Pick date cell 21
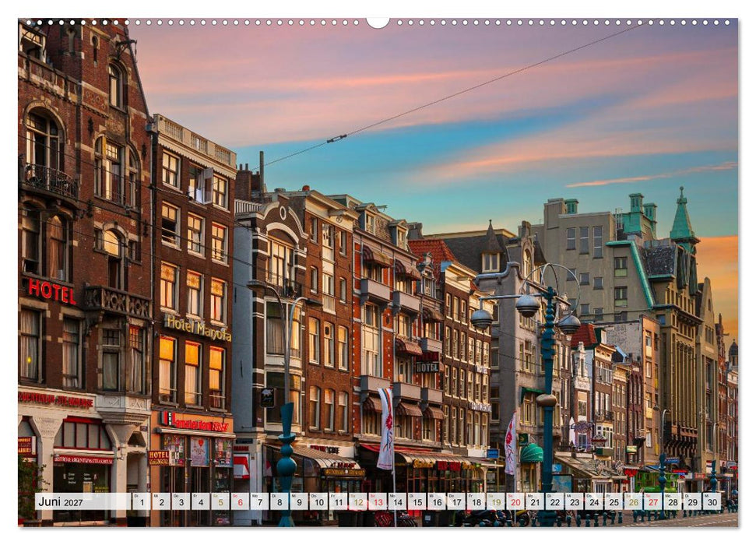Screen dimensions: 756x545 pos(536,501)
